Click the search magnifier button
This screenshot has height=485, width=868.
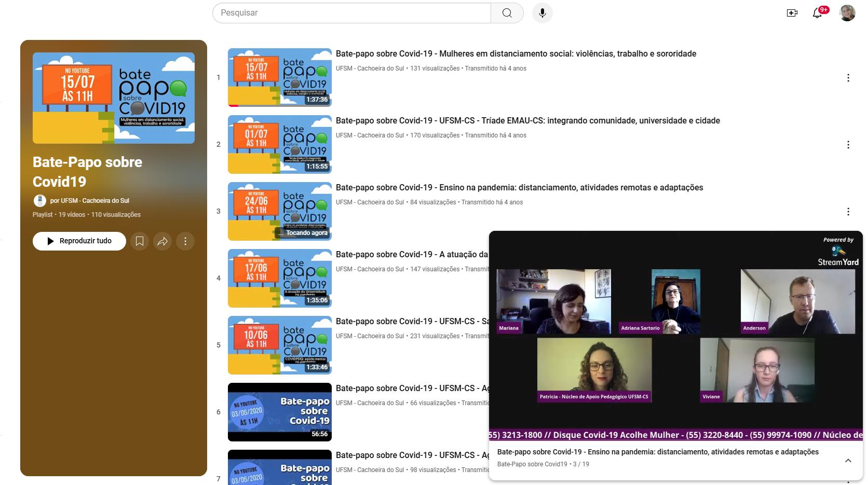click(x=507, y=13)
